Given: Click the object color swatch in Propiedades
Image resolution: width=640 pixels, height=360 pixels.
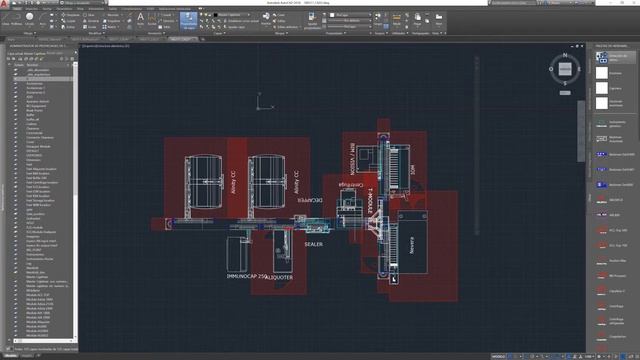Looking at the screenshot, I should 332,15.
